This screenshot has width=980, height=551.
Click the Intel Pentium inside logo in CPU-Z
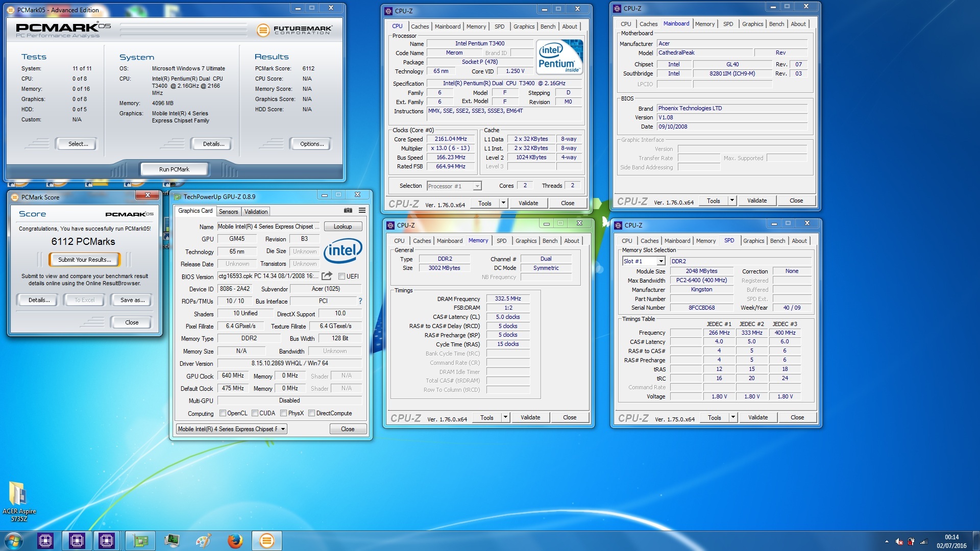[x=559, y=57]
